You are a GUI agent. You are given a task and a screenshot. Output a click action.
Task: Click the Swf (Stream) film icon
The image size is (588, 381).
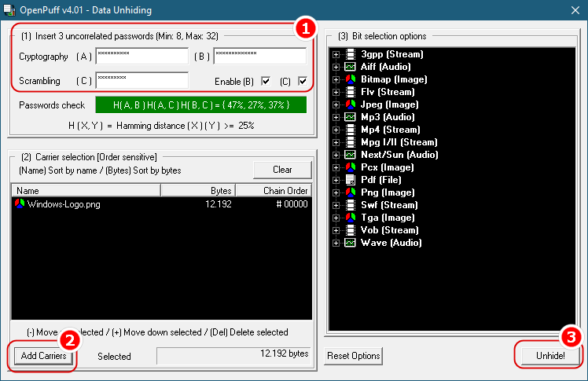coord(351,205)
